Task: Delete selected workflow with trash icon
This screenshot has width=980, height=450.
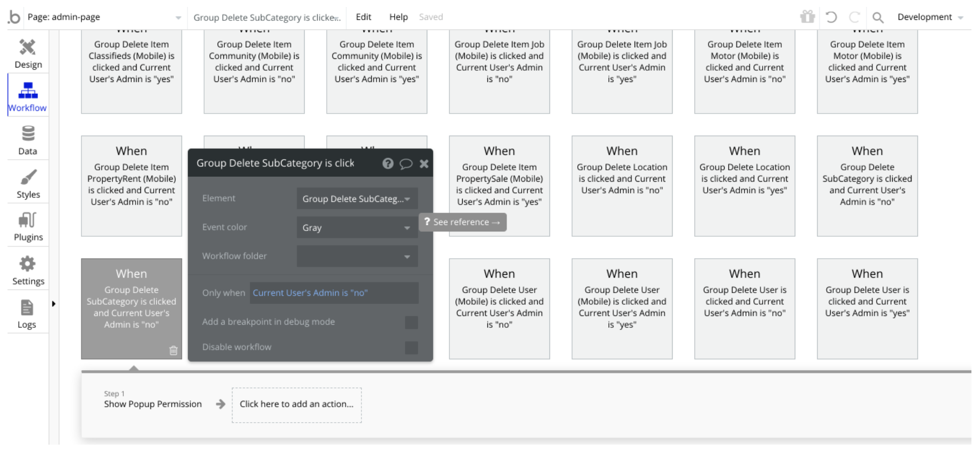Action: coord(174,350)
